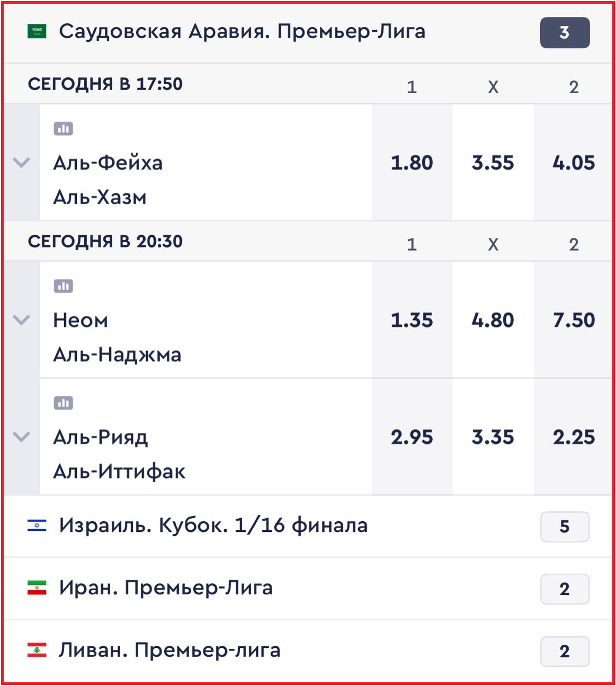The width and height of the screenshot is (616, 686).
Task: Open statistics icon for Неом match
Action: [x=63, y=287]
